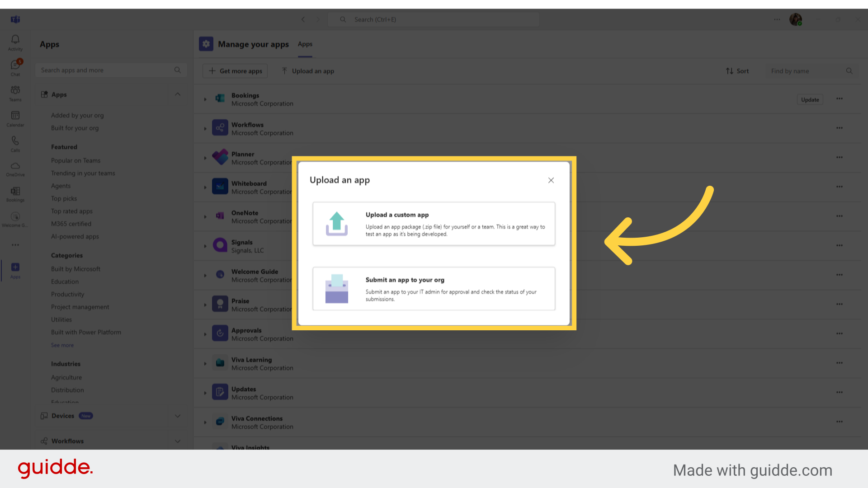Open the Activity bell icon
This screenshot has width=868, height=488.
tap(15, 42)
